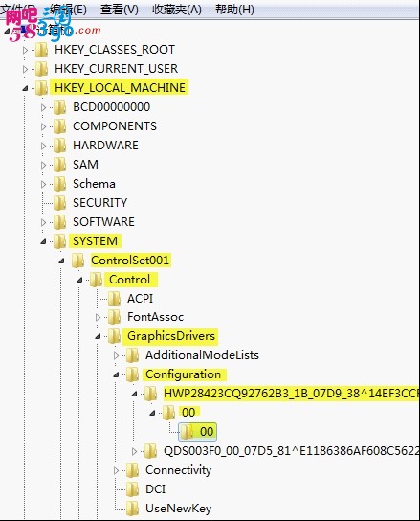Click the UseNewKey folder icon
The width and height of the screenshot is (420, 521).
pyautogui.click(x=132, y=509)
